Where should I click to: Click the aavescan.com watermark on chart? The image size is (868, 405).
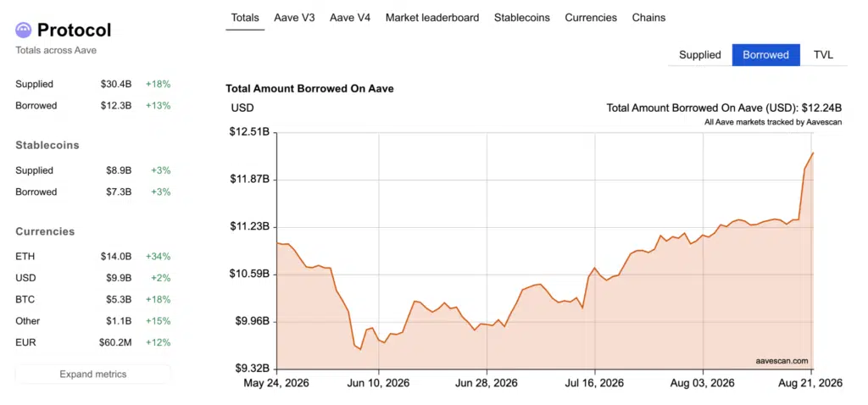point(782,361)
